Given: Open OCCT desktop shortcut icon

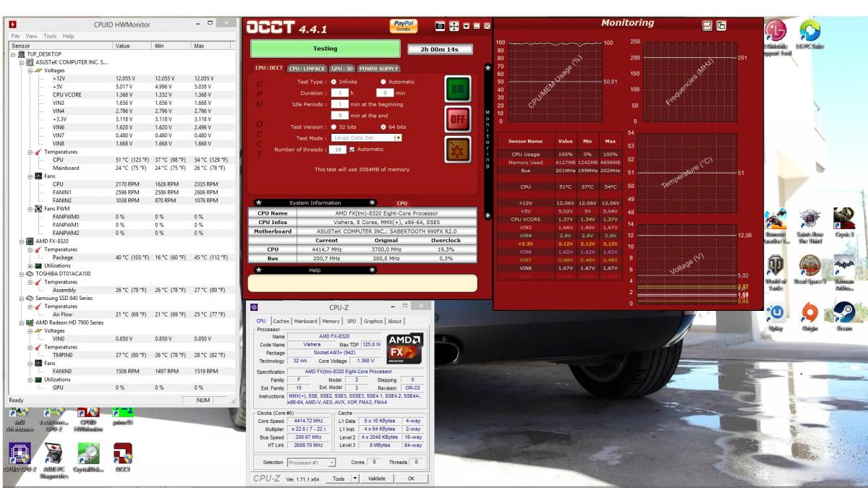Looking at the screenshot, I should coord(122,459).
